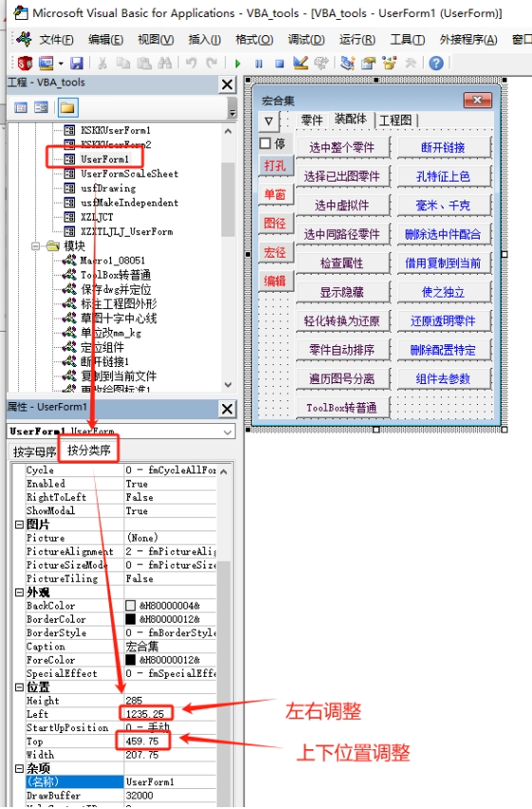Click the View Code icon in project panel
The height and width of the screenshot is (809, 532).
(21, 107)
